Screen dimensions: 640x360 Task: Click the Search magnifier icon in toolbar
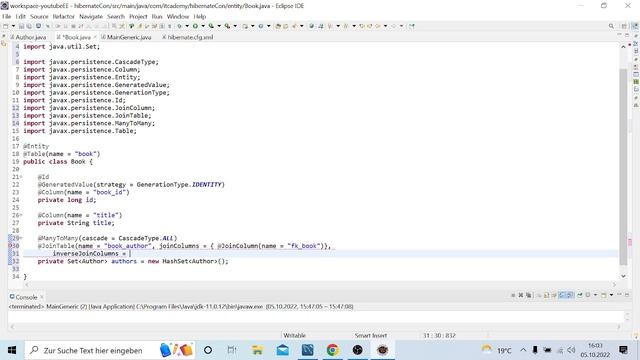click(x=611, y=26)
